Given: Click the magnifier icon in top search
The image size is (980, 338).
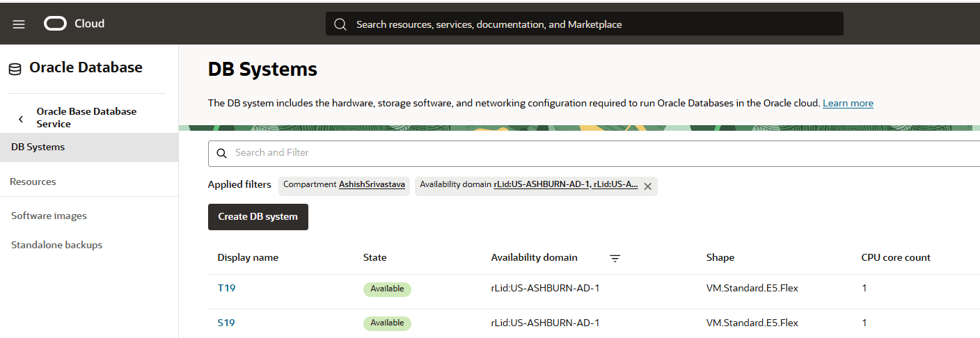Looking at the screenshot, I should click(x=340, y=24).
